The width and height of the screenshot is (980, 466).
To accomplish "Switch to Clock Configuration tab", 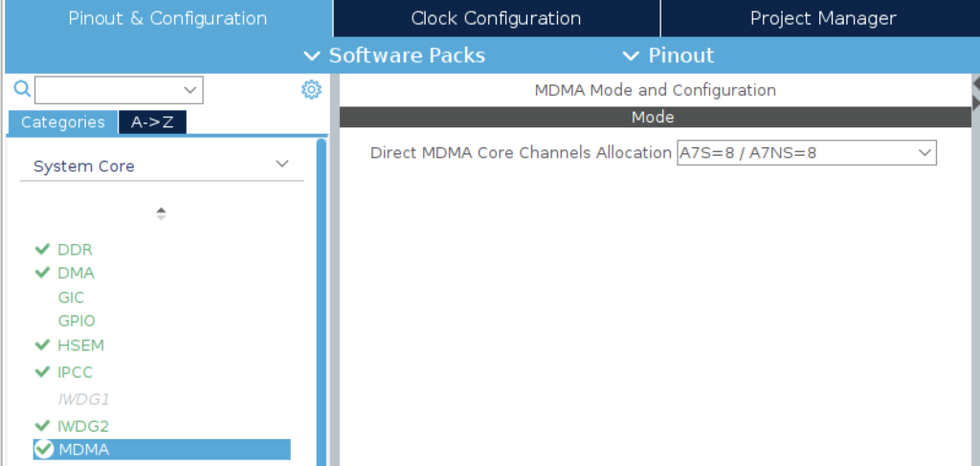I will pyautogui.click(x=497, y=18).
